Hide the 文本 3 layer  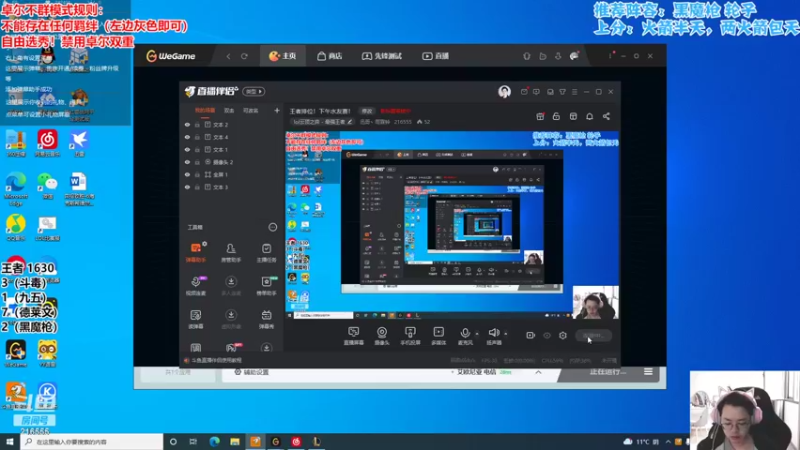[187, 187]
